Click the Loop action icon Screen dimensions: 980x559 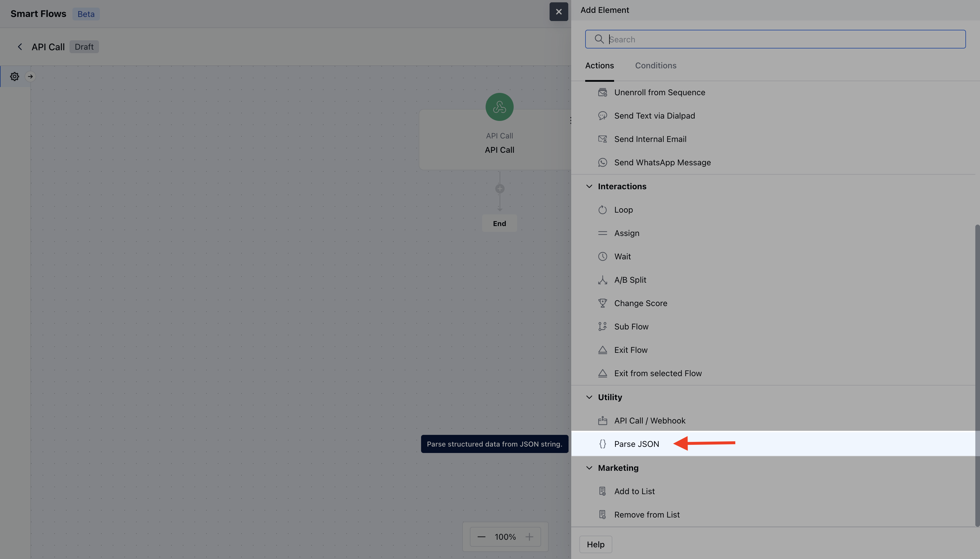[x=602, y=210]
